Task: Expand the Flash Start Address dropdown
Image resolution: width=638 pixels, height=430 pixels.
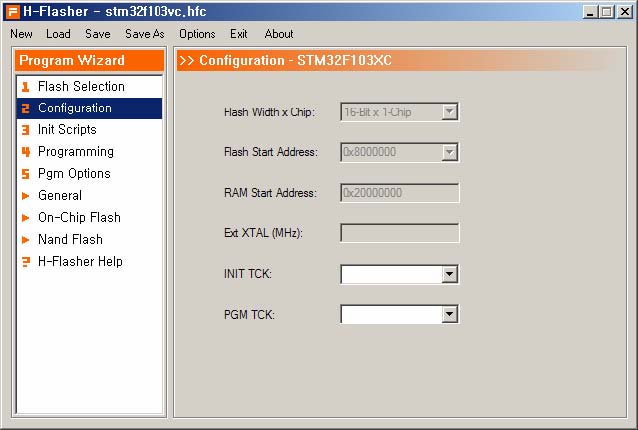Action: point(450,152)
